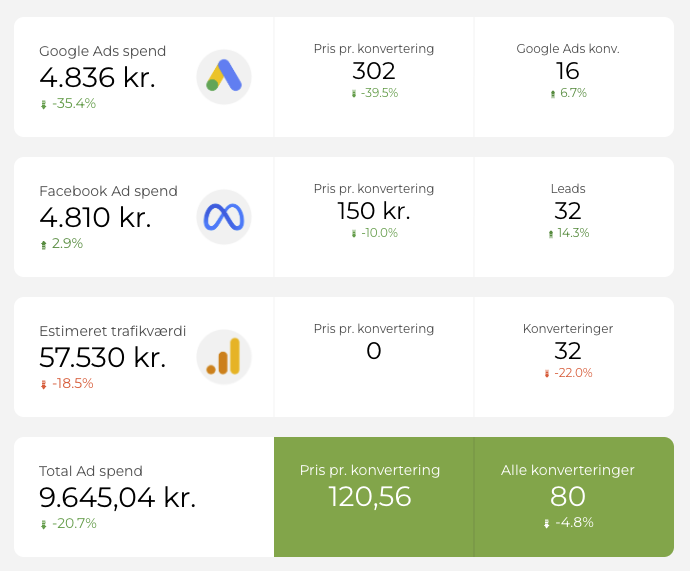Click the Google Analytics bar chart icon

(224, 357)
